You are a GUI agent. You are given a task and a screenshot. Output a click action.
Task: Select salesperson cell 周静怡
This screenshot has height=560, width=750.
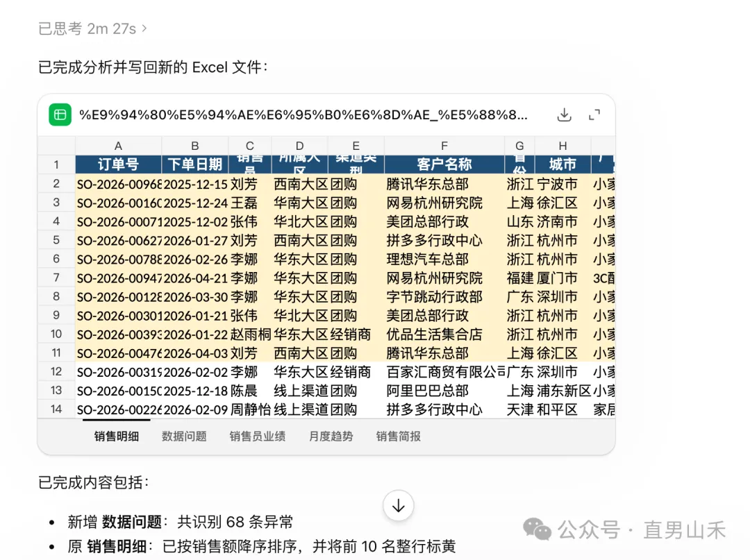[250, 409]
